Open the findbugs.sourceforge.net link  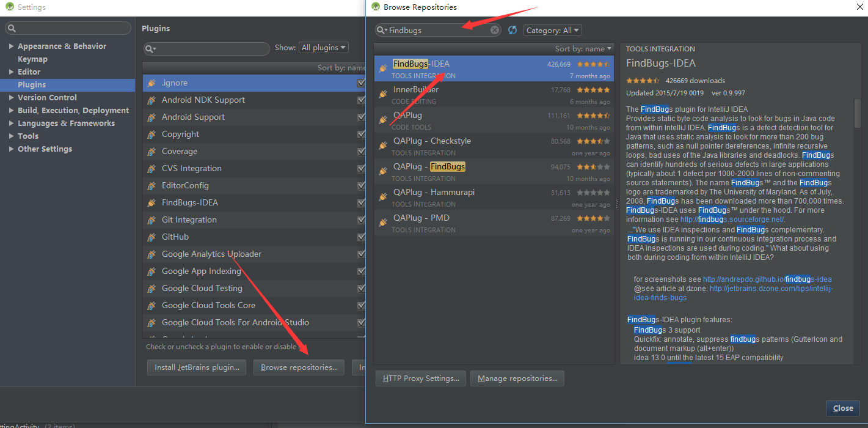point(732,220)
